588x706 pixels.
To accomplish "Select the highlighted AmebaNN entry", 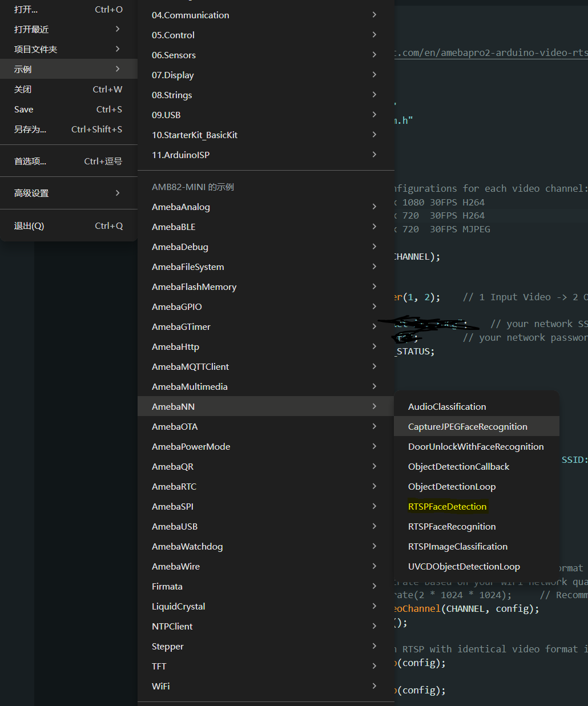I will pos(266,406).
